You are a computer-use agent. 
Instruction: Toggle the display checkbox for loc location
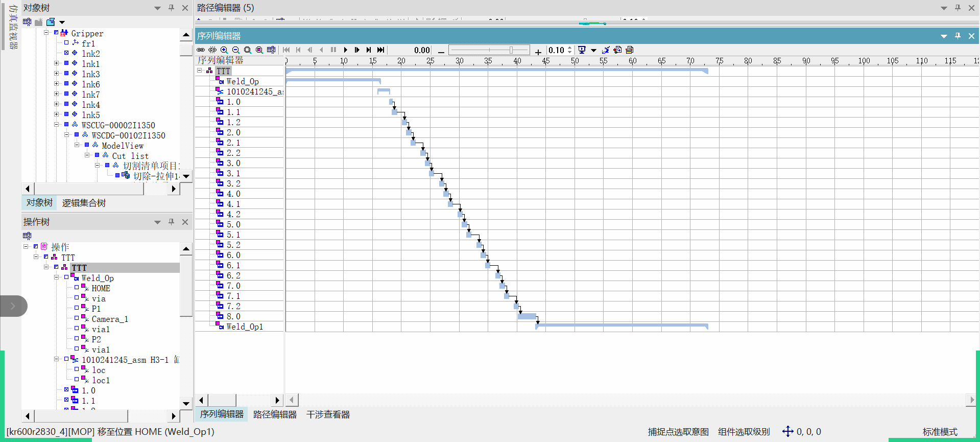tap(77, 369)
